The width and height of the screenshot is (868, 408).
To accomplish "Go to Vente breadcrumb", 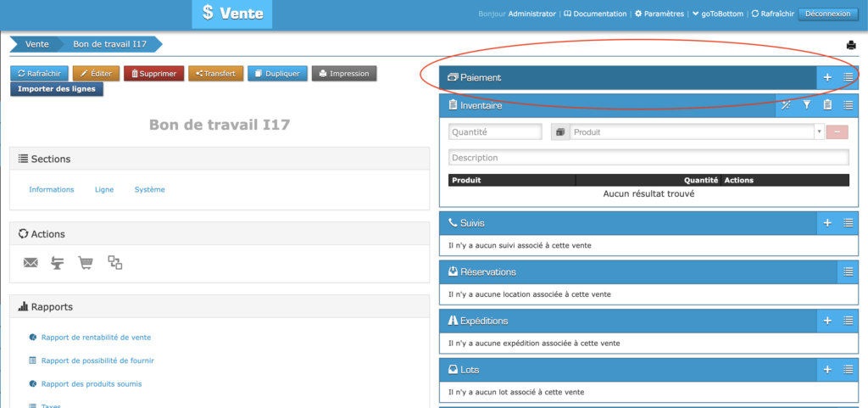I will 37,44.
